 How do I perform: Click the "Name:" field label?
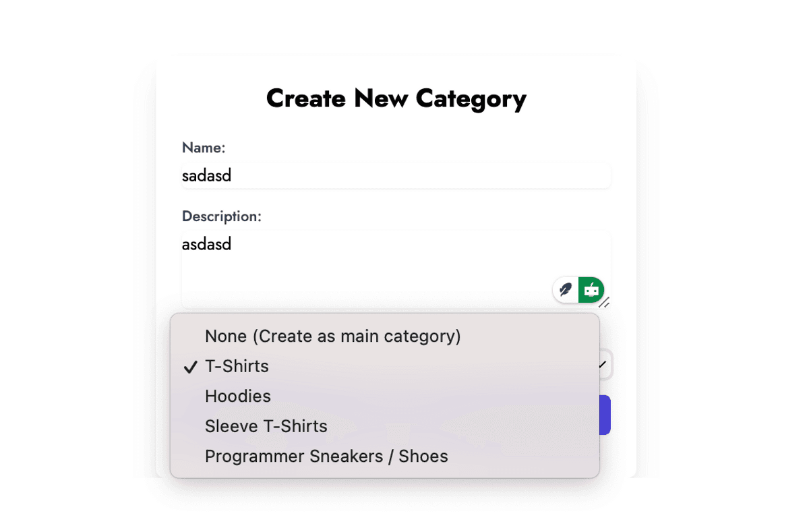coord(204,148)
